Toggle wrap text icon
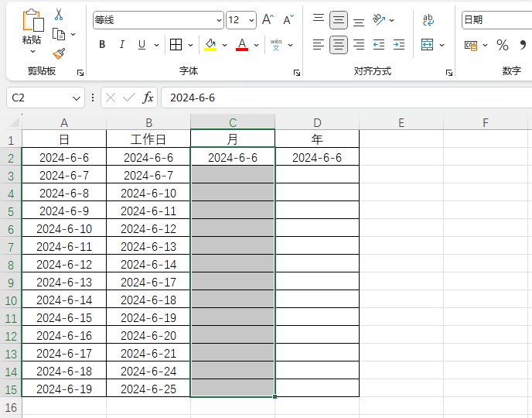The height and width of the screenshot is (418, 532). 428,19
